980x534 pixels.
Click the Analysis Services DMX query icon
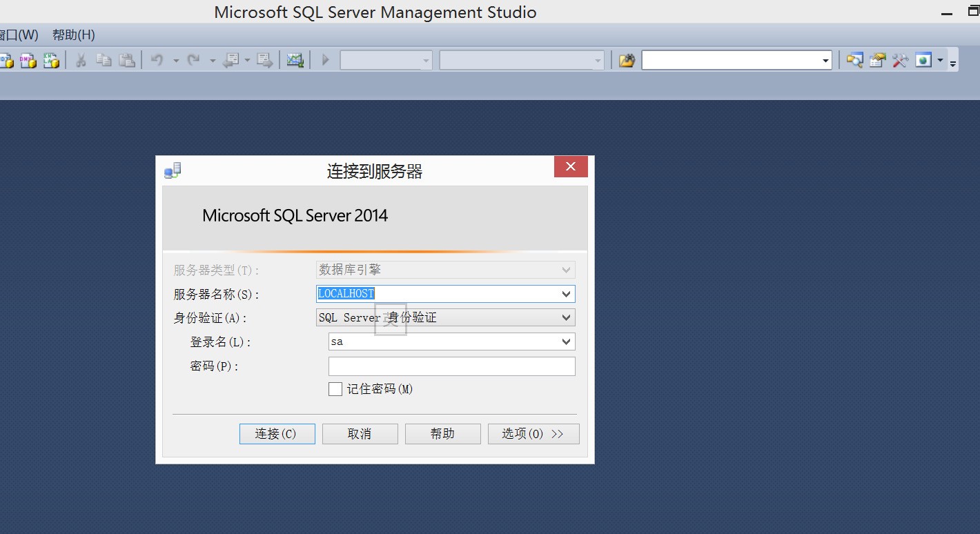pyautogui.click(x=28, y=61)
